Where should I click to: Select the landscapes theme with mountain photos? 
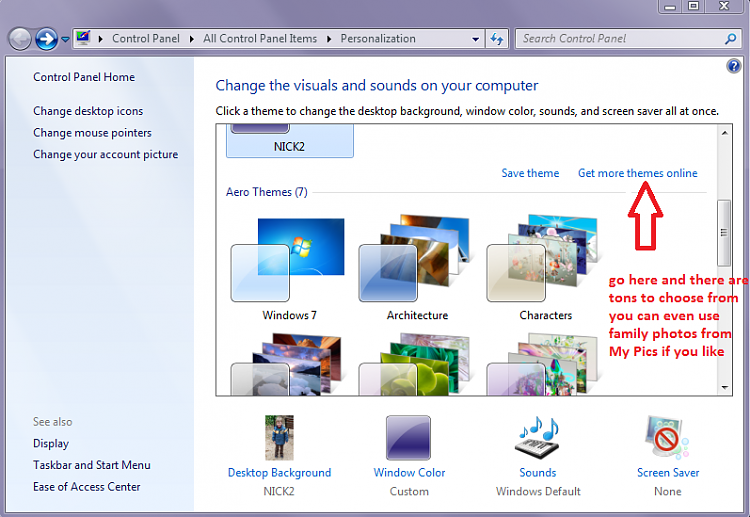pos(287,364)
